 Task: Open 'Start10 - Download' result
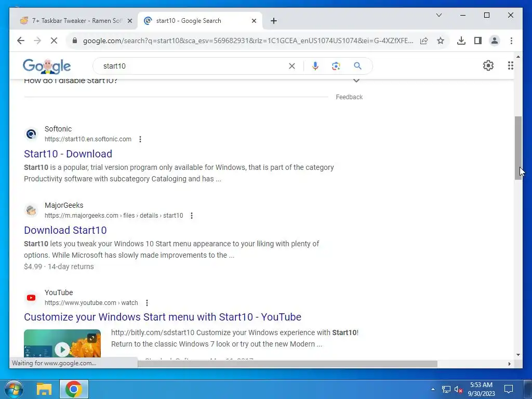[x=68, y=154]
